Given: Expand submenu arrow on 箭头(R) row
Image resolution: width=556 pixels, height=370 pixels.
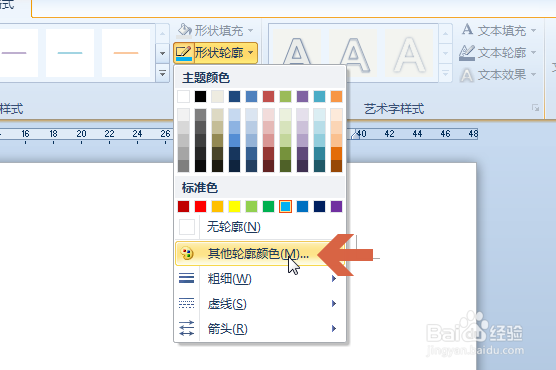Looking at the screenshot, I should [x=334, y=329].
